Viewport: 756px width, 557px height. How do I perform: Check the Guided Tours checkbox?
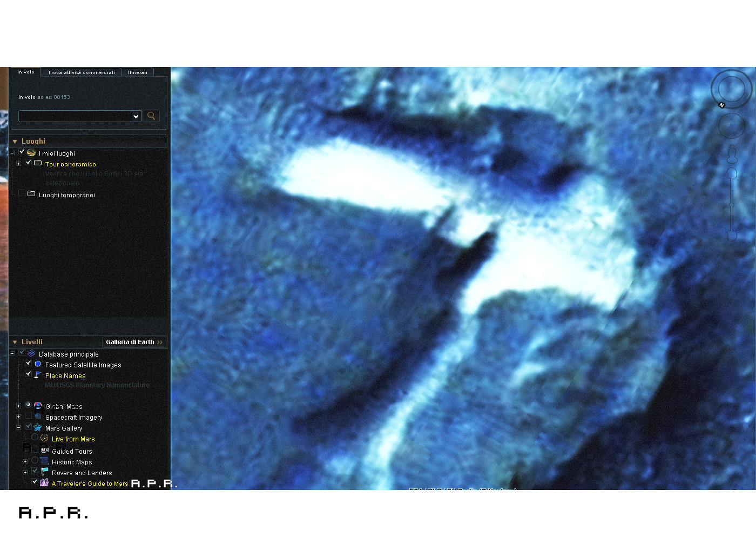pyautogui.click(x=35, y=449)
